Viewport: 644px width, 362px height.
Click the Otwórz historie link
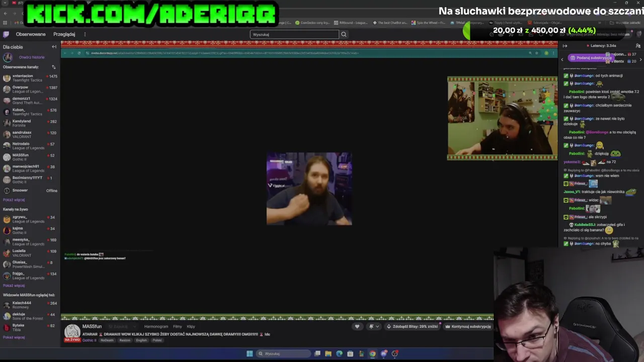click(x=32, y=57)
